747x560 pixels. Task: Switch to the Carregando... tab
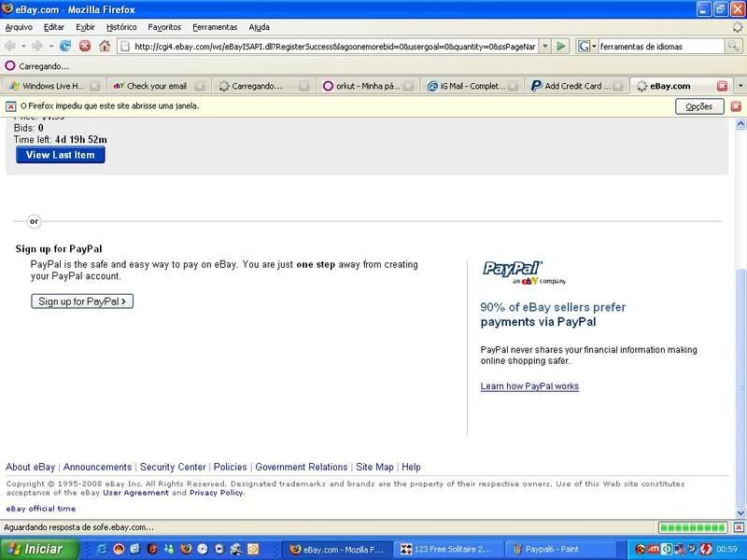pyautogui.click(x=261, y=86)
